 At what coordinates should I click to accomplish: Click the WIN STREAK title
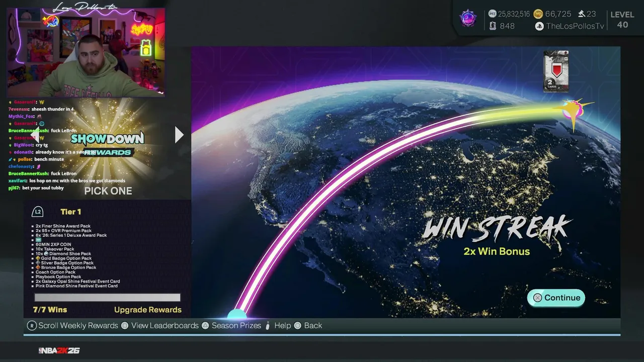coord(497,228)
